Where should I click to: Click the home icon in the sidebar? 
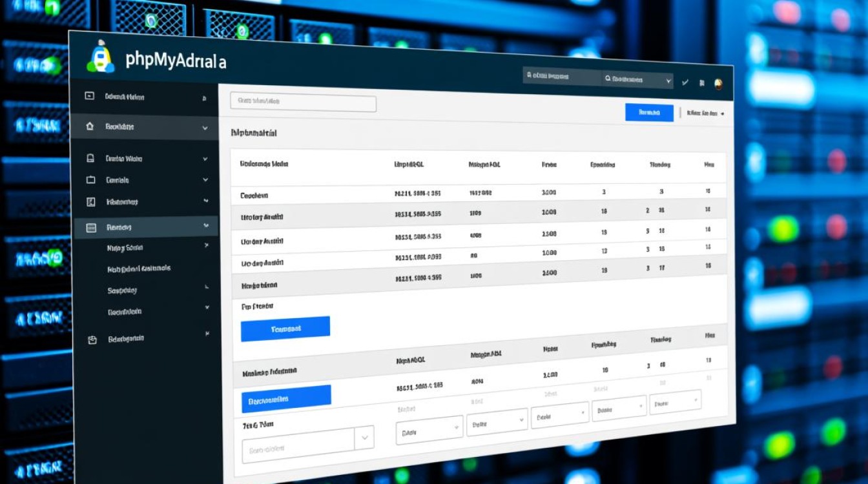[x=90, y=127]
